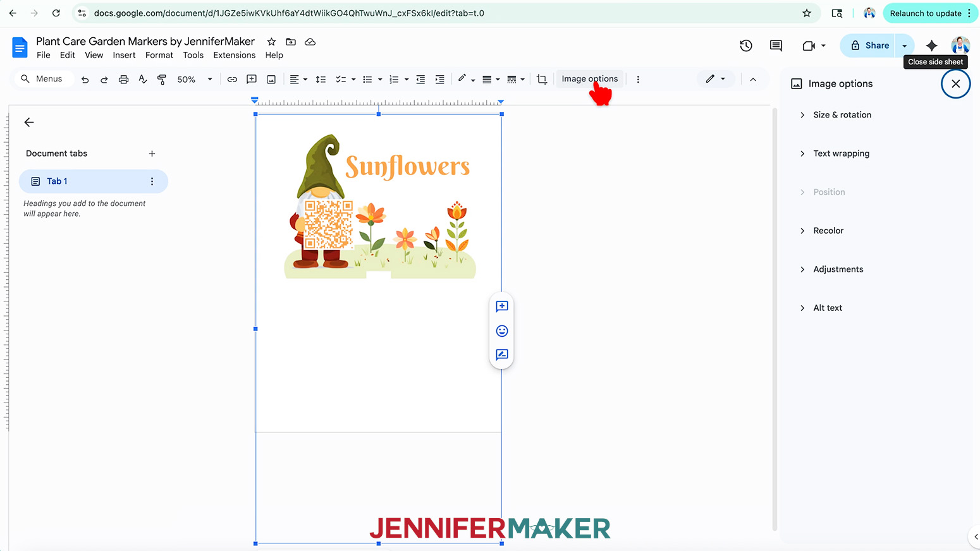Close the Image options side sheet

coord(956,83)
